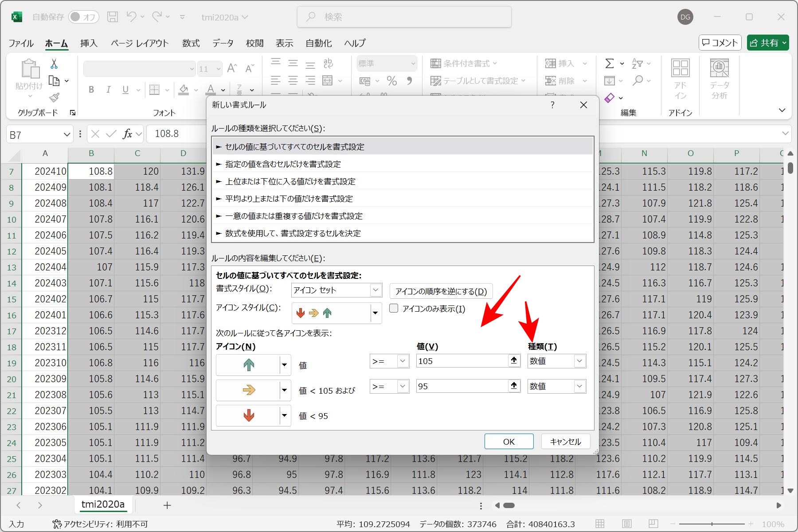Click the OK button in dialog
Viewport: 798px width, 532px height.
tap(509, 442)
